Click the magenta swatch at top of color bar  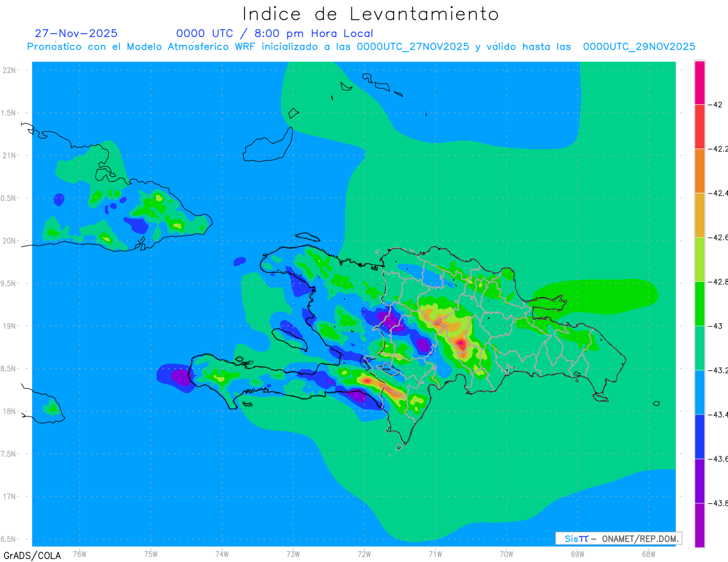(699, 82)
